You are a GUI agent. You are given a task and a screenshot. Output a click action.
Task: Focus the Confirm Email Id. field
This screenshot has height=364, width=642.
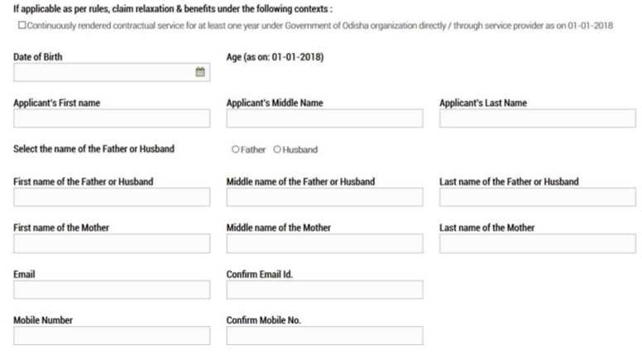(x=324, y=290)
